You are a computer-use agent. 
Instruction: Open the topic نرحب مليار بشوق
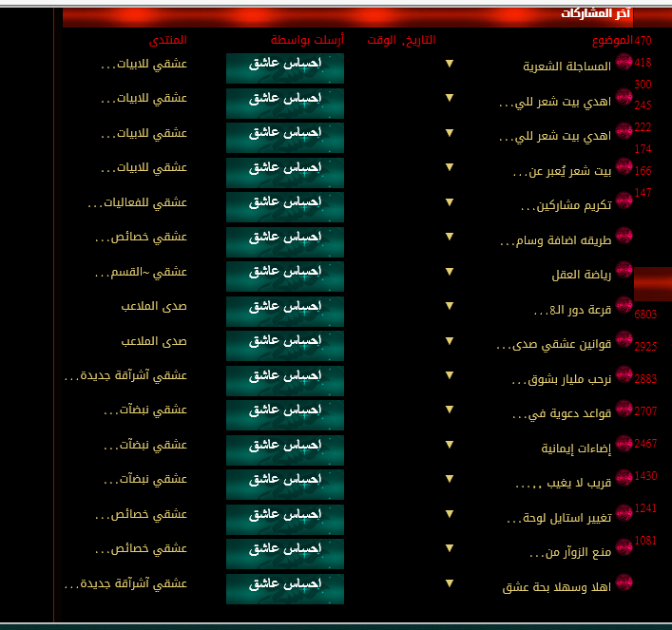pyautogui.click(x=562, y=379)
